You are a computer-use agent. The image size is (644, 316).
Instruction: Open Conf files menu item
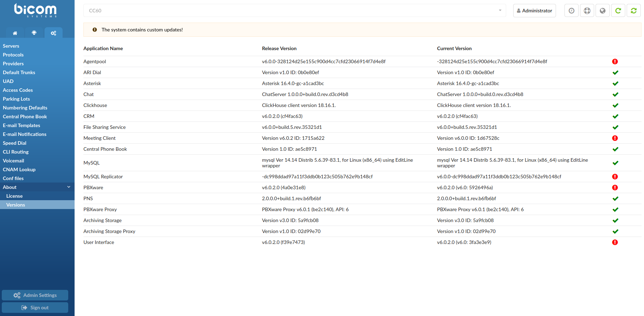coord(13,178)
